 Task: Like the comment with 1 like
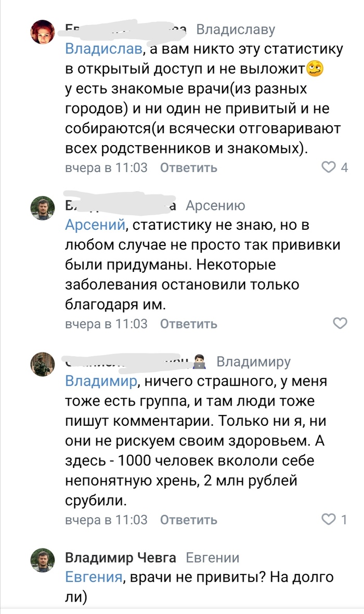(329, 519)
